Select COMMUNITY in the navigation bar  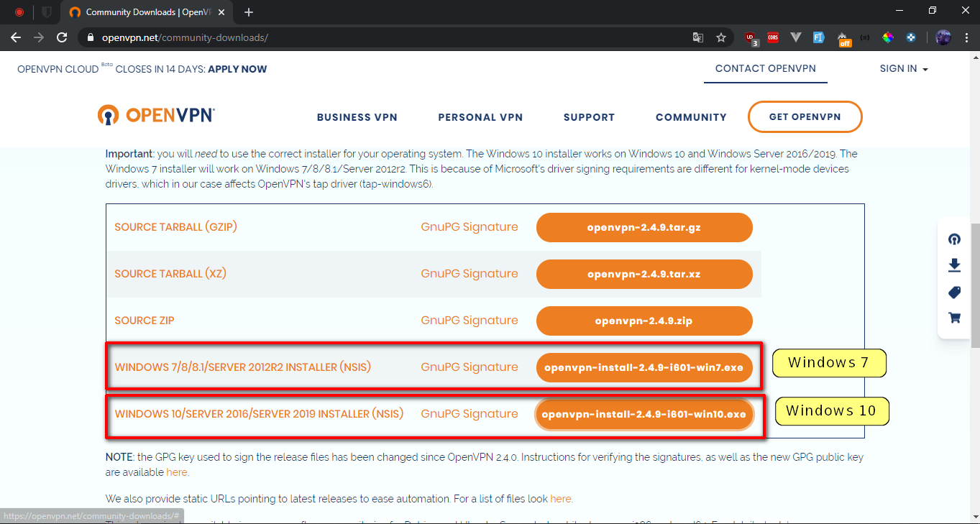(691, 117)
